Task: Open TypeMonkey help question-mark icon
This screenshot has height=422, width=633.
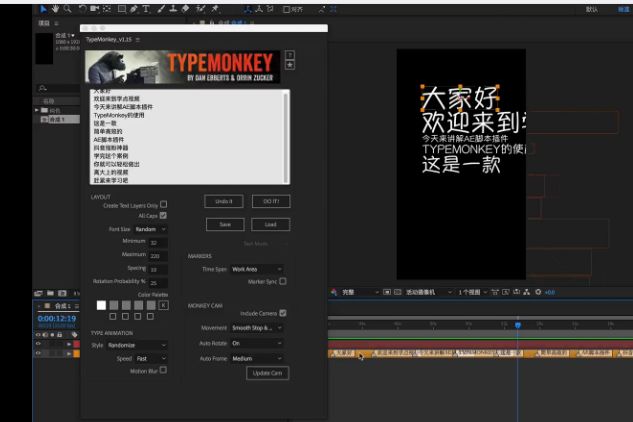Action: (289, 55)
